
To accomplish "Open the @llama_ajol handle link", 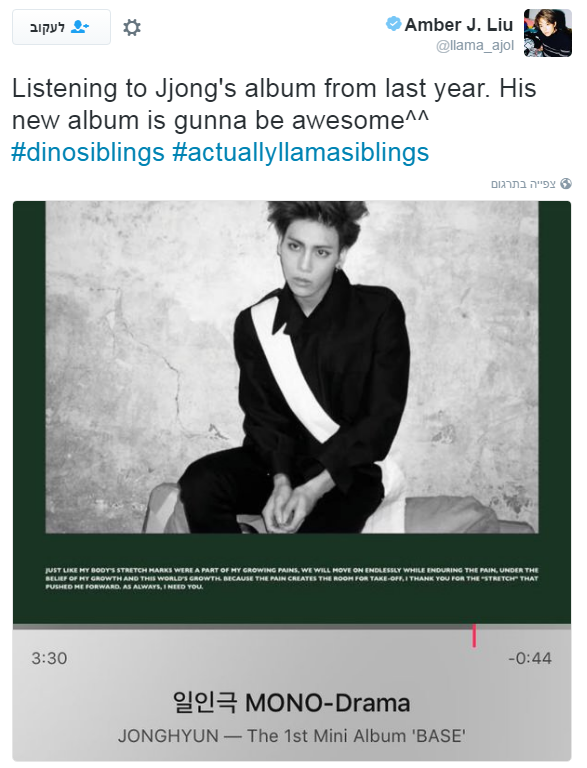I will pos(475,46).
